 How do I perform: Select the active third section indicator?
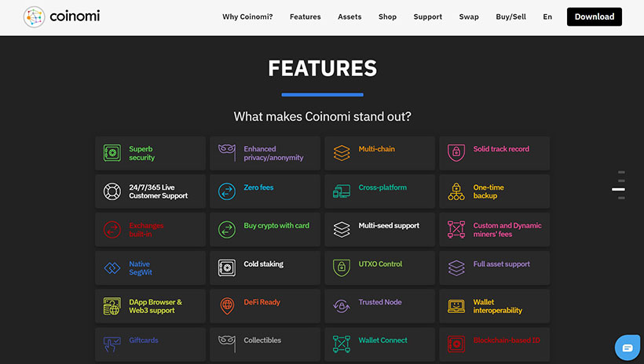click(618, 189)
